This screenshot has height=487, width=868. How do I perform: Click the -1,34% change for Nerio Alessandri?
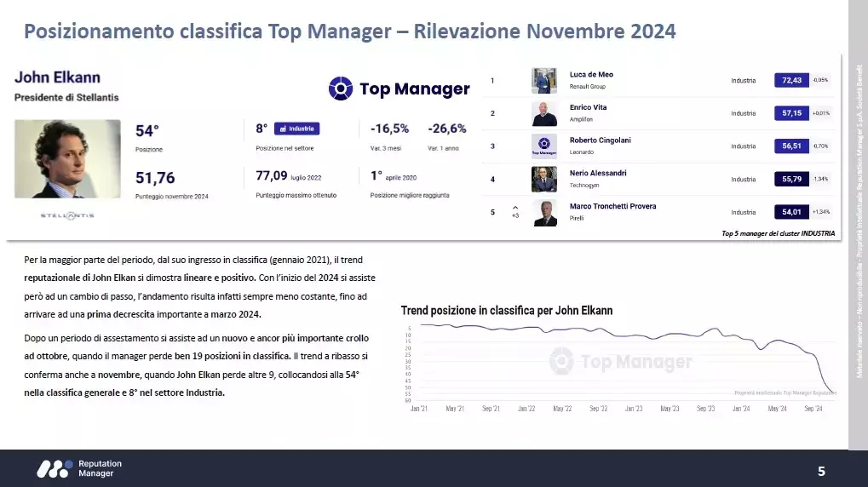820,180
